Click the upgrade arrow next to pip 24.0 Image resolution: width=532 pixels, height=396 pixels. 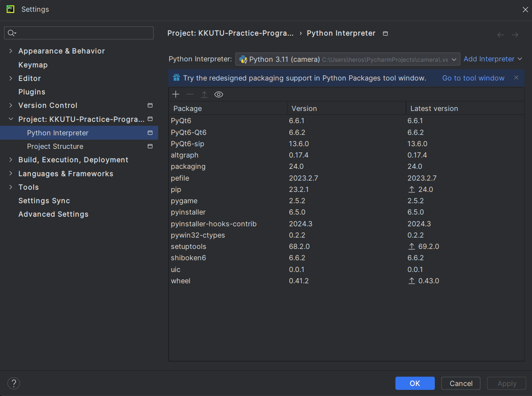point(411,190)
